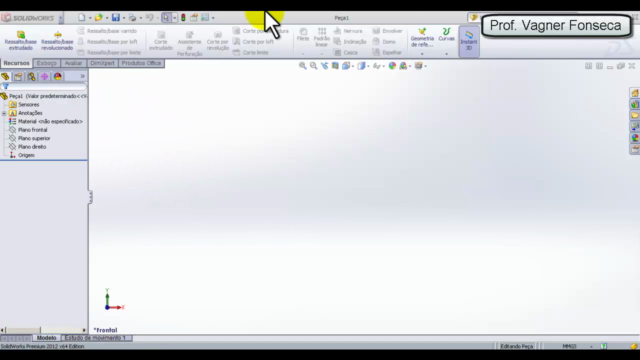
Task: Click Padrão linear tool
Action: (x=322, y=38)
